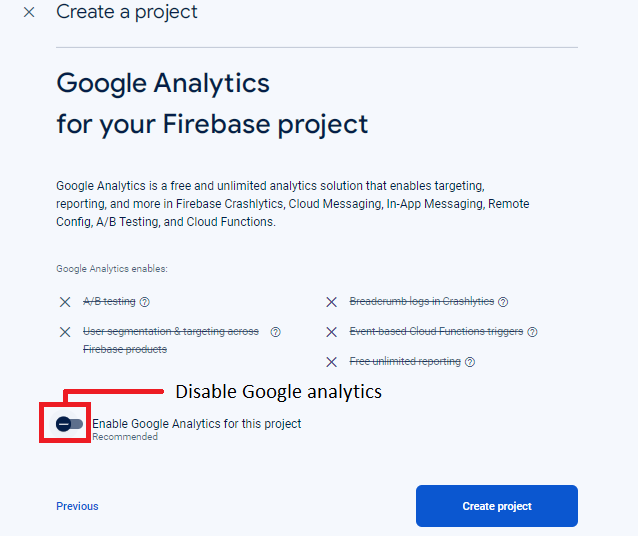Screen dimensions: 638x536
Task: Click X mark beside User segmentation item
Action: [65, 332]
